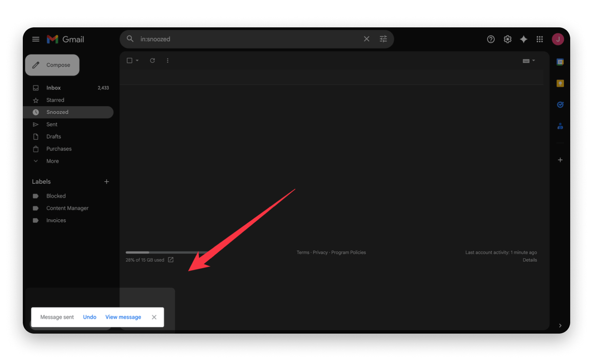
Task: Open Google Keep in side panel
Action: [560, 83]
